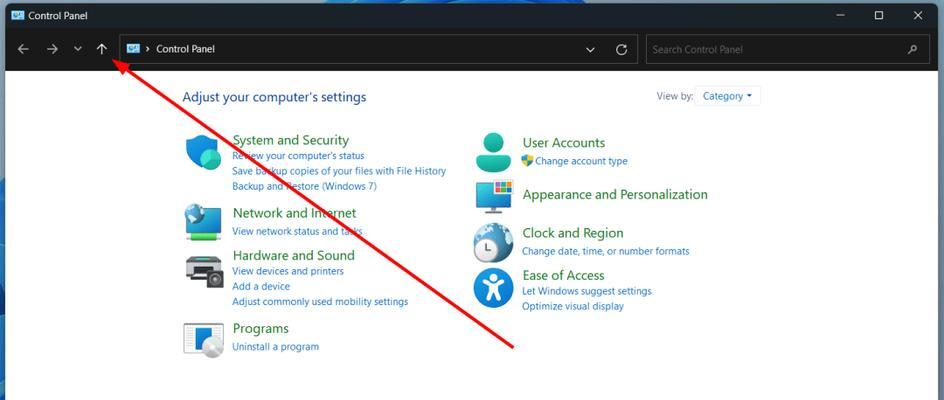The height and width of the screenshot is (400, 944).
Task: Click Let Windows suggest settings
Action: [x=586, y=291]
